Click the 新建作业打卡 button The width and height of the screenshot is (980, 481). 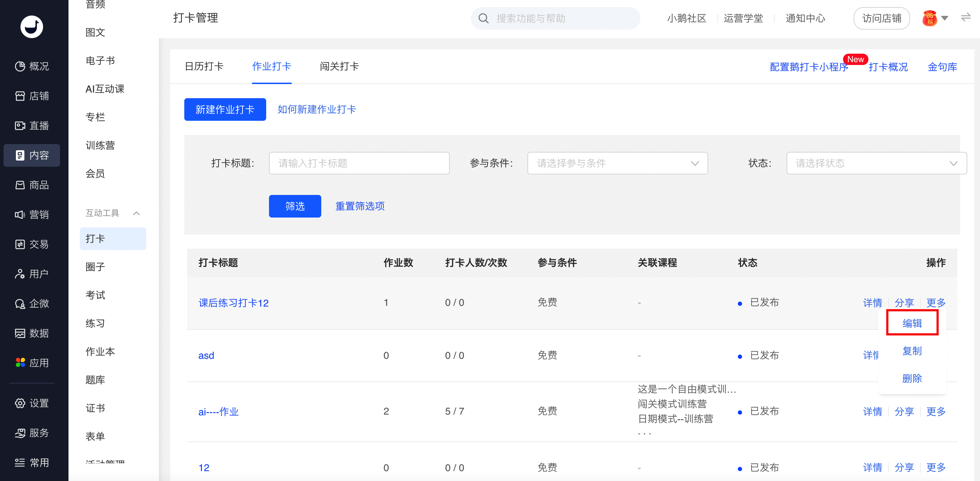(x=225, y=109)
